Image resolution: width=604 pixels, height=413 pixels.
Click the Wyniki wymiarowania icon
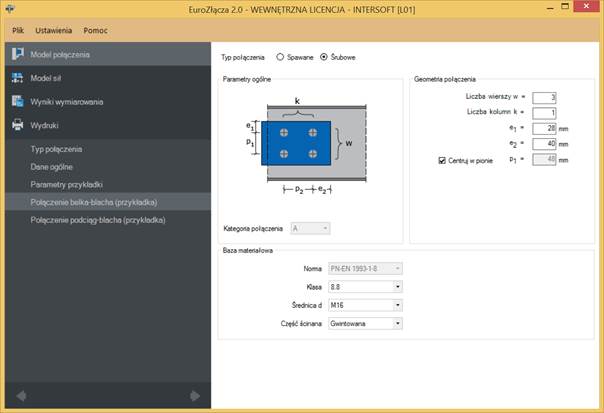click(x=17, y=101)
